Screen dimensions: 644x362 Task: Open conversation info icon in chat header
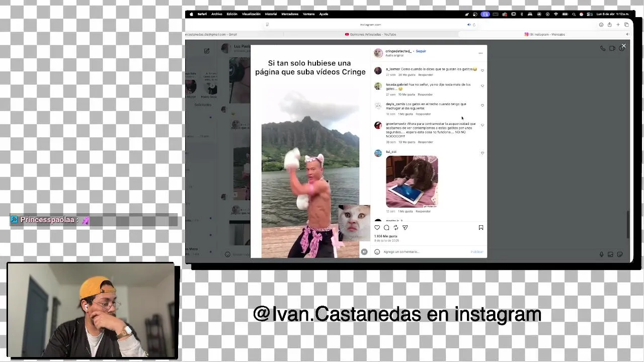pyautogui.click(x=621, y=48)
